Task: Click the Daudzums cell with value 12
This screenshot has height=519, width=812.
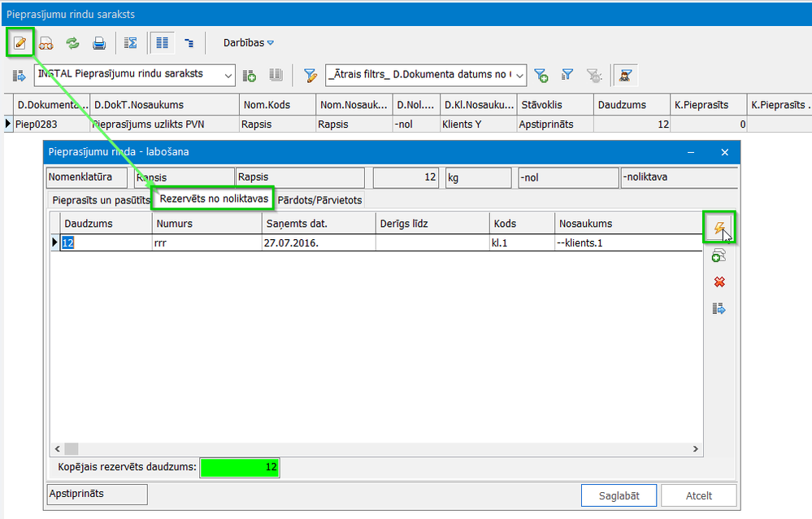Action: coord(106,242)
